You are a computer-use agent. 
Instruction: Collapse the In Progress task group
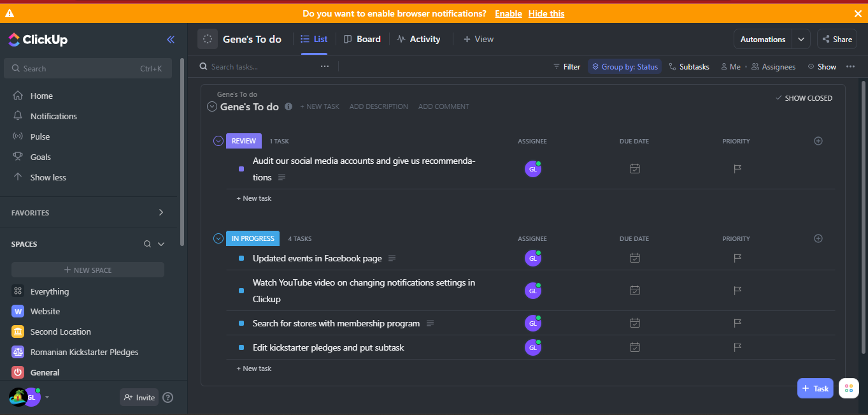pos(218,238)
